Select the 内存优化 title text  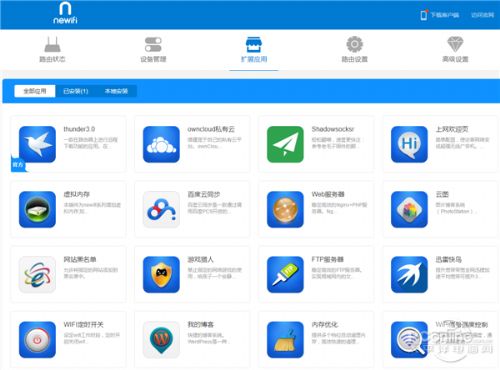(325, 324)
